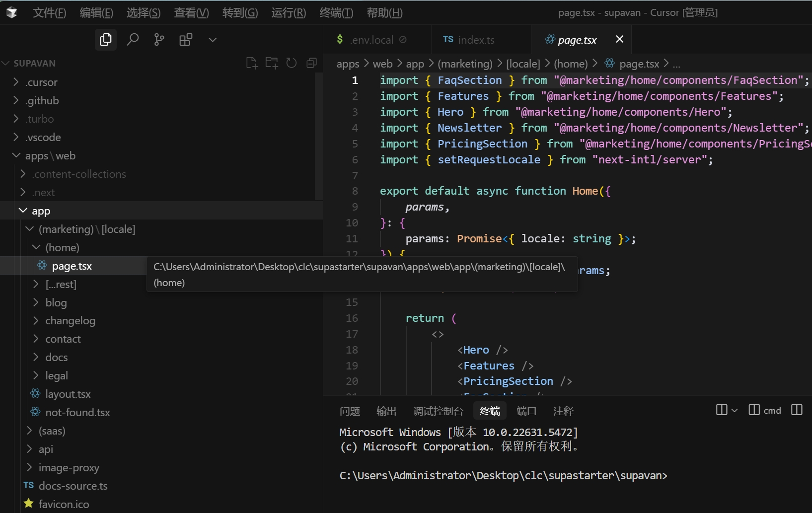The image size is (812, 513).
Task: Open layout.tsx in the file tree
Action: point(68,394)
